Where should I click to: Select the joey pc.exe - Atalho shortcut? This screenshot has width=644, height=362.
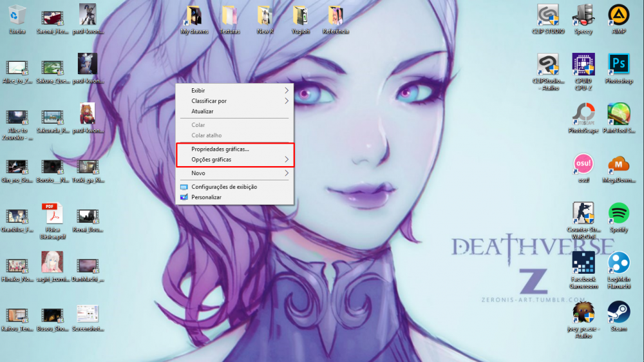pyautogui.click(x=583, y=320)
